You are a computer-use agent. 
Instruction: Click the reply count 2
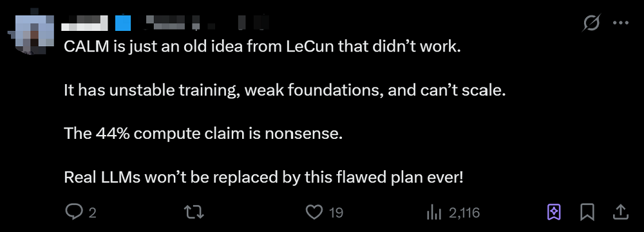point(92,213)
